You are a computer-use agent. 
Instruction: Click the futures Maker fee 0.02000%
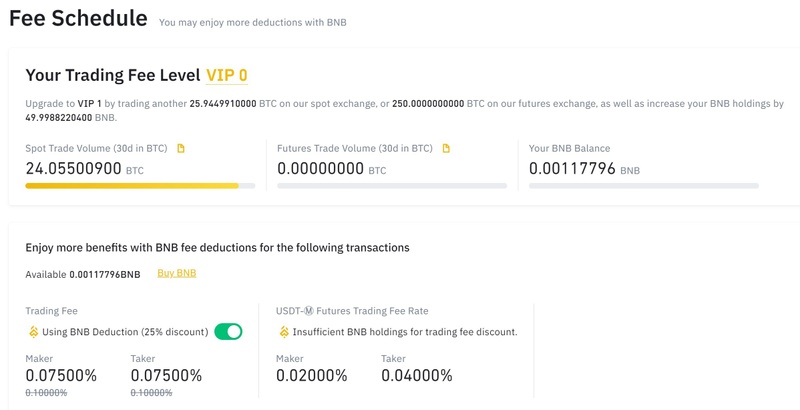pos(312,376)
